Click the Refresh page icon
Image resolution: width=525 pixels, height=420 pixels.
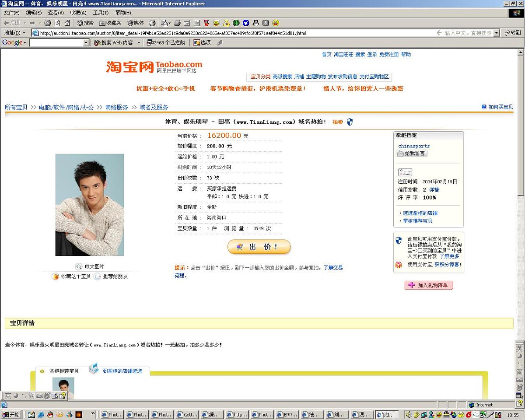click(x=57, y=23)
